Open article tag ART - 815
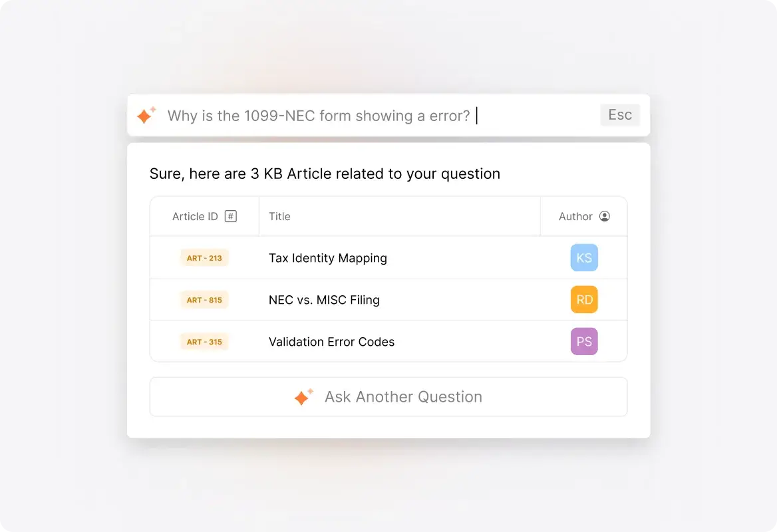This screenshot has height=532, width=777. point(204,300)
